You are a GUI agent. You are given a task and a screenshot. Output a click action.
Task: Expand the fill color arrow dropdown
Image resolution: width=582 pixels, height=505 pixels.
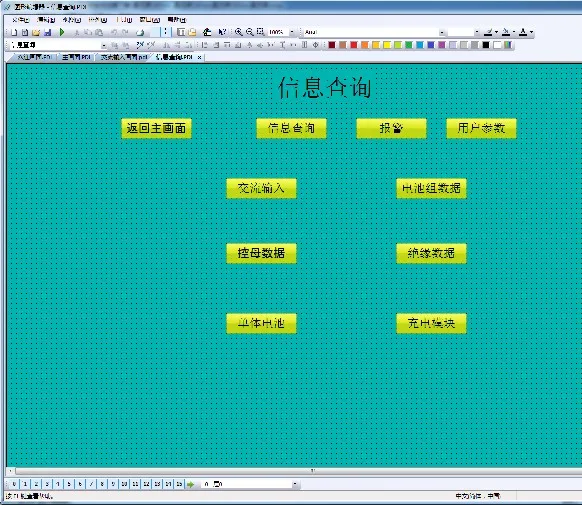[514, 32]
